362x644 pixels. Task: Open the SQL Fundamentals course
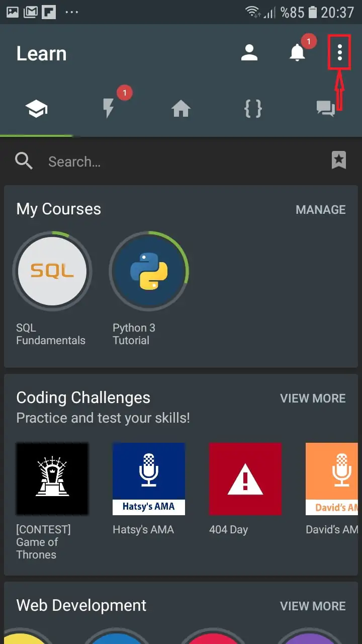tap(52, 272)
